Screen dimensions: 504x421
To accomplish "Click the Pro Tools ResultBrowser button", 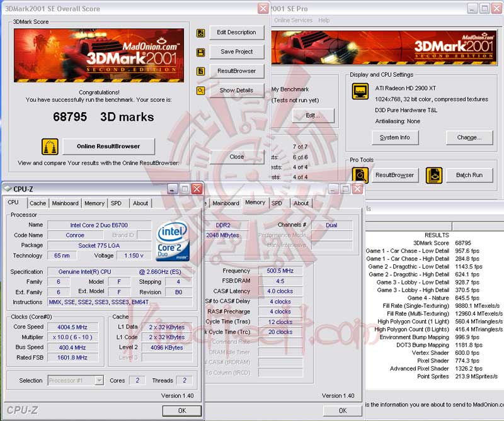I will click(x=395, y=176).
